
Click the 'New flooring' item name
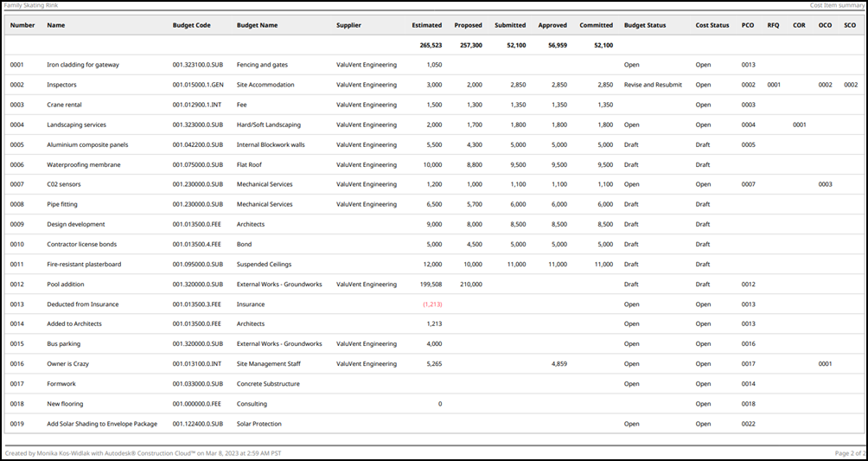[x=66, y=403]
